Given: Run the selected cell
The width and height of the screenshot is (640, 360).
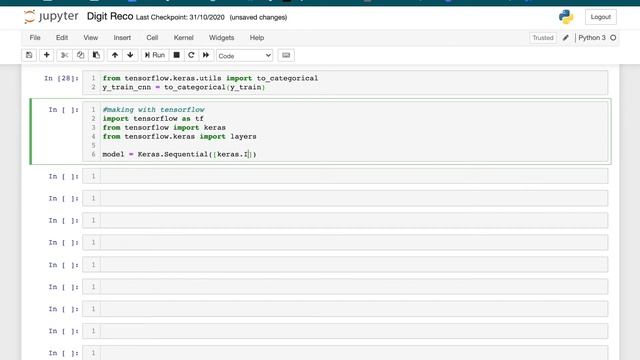Looking at the screenshot, I should click(155, 55).
